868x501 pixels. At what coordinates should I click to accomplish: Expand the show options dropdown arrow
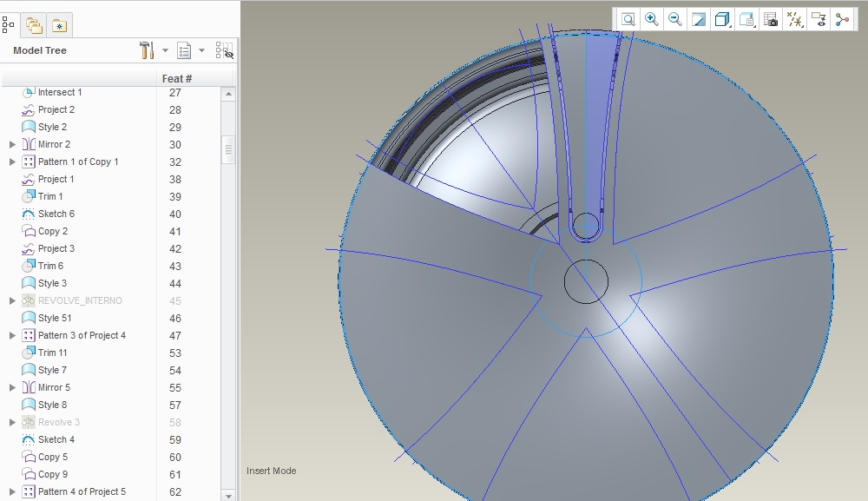click(201, 50)
